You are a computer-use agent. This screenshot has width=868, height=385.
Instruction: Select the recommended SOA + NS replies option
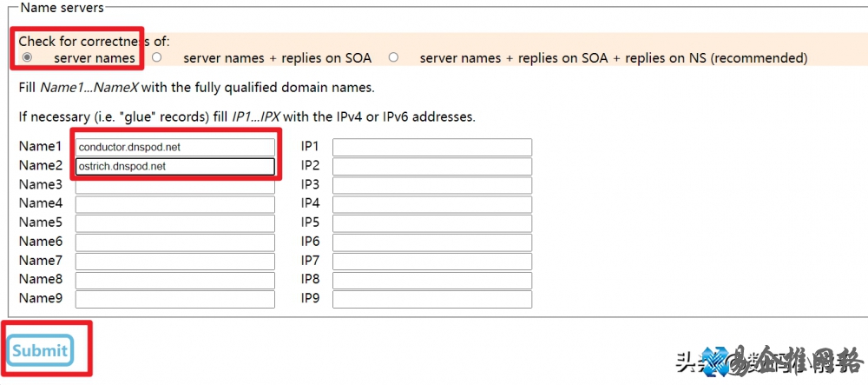tap(393, 57)
